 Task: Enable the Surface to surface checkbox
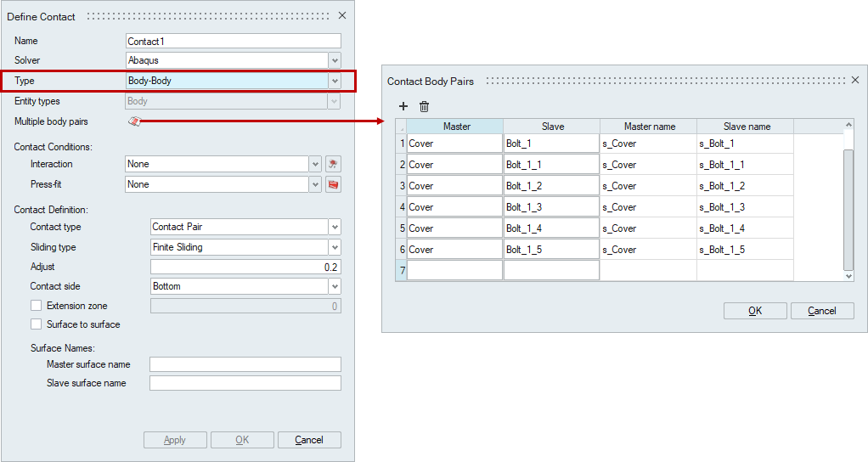coord(36,324)
